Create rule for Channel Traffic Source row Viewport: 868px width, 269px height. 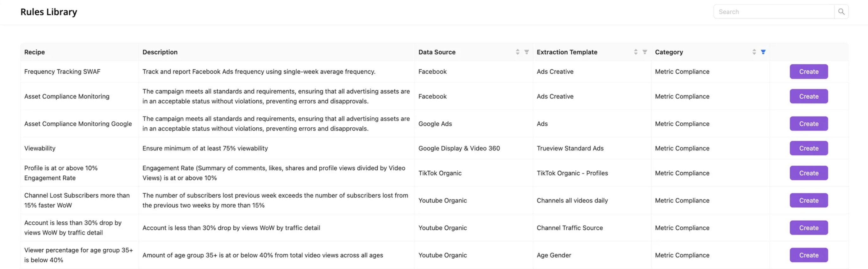click(x=808, y=228)
